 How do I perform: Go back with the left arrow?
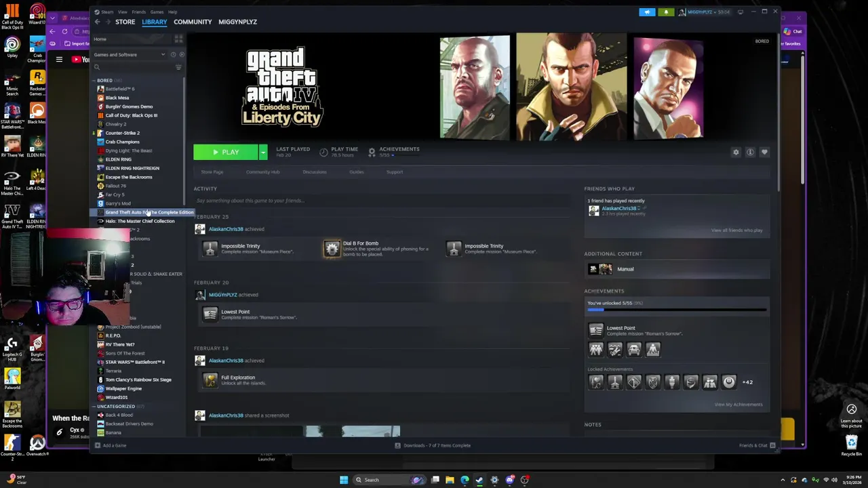97,22
